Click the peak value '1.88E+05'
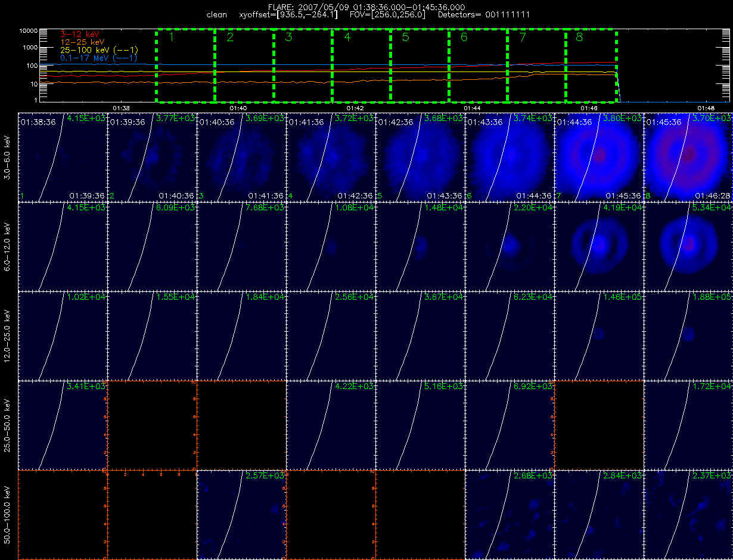 click(713, 297)
